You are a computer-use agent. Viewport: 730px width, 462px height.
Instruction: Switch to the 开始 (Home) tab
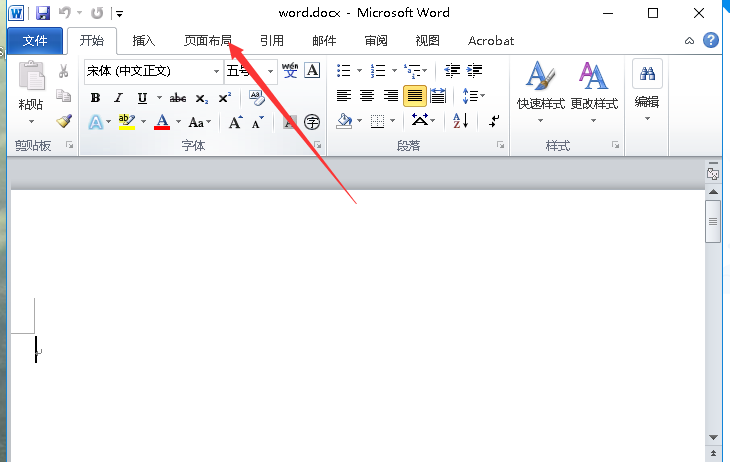click(92, 41)
